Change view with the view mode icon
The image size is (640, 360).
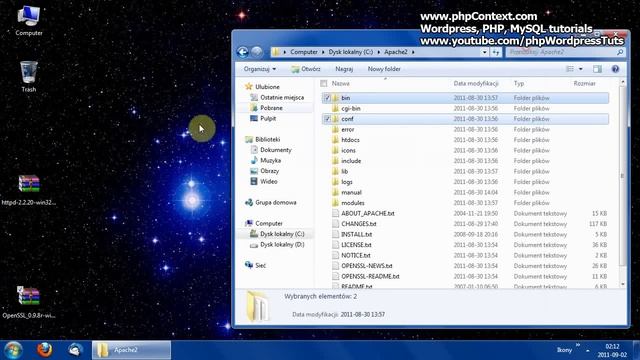pos(570,69)
